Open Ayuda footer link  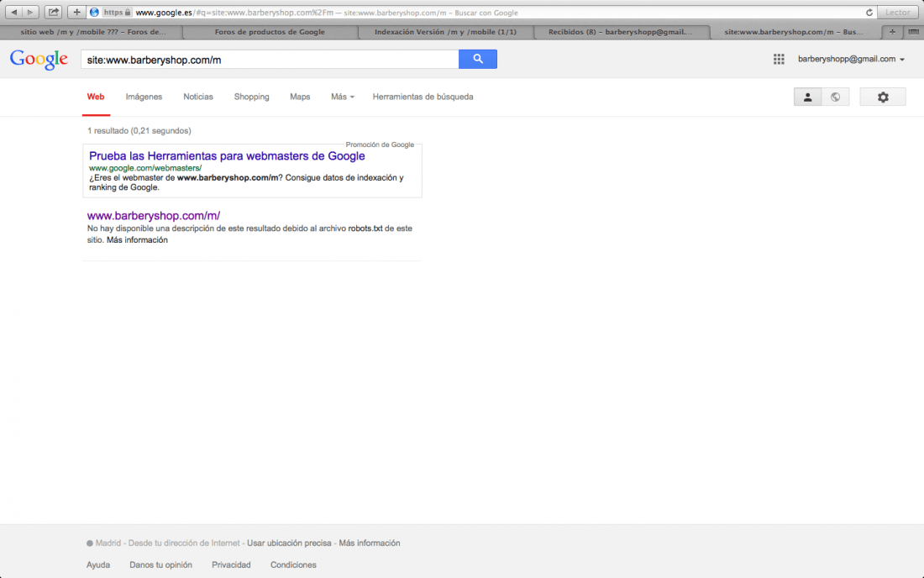click(x=98, y=565)
